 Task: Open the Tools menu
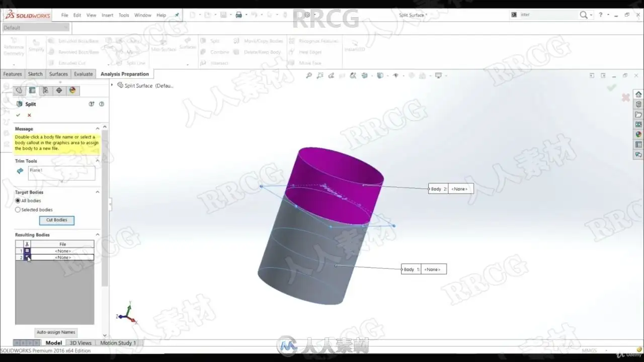[124, 15]
